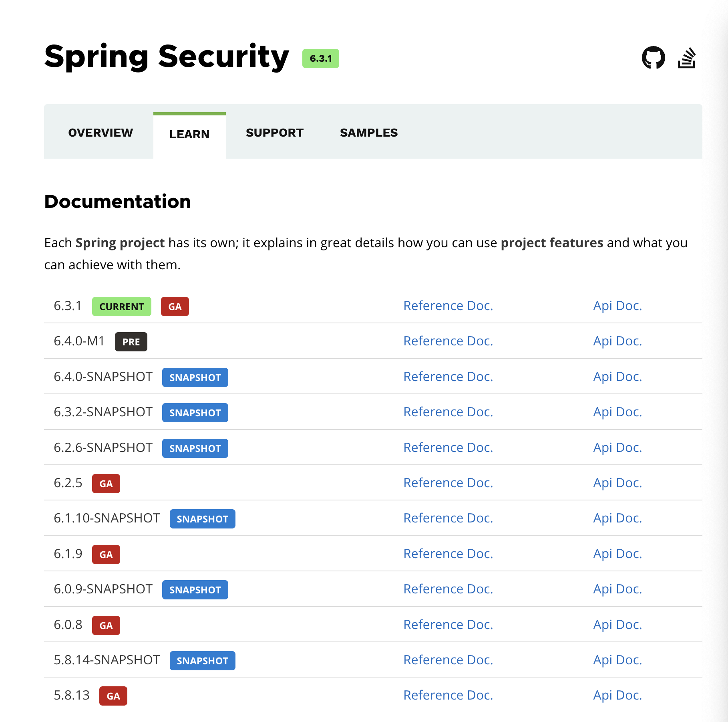Select version text '6.1.9'

(x=68, y=554)
